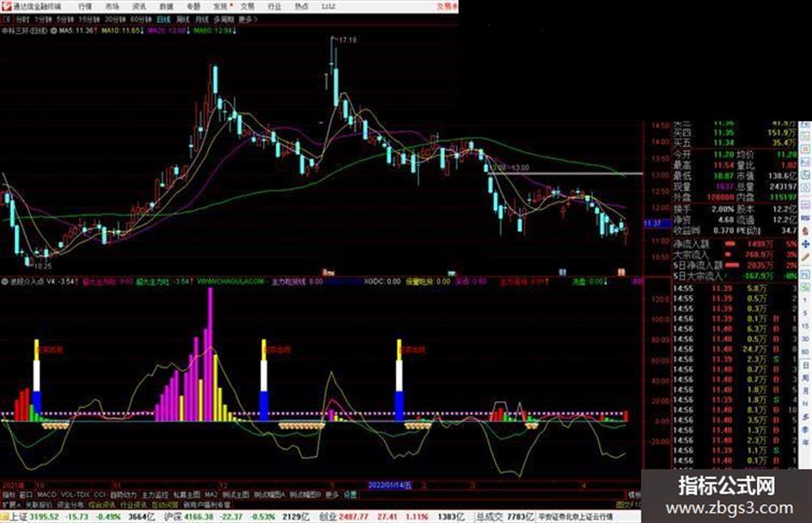Select the 1分钟 period
Viewport: 812px width, 523px height.
(x=43, y=19)
